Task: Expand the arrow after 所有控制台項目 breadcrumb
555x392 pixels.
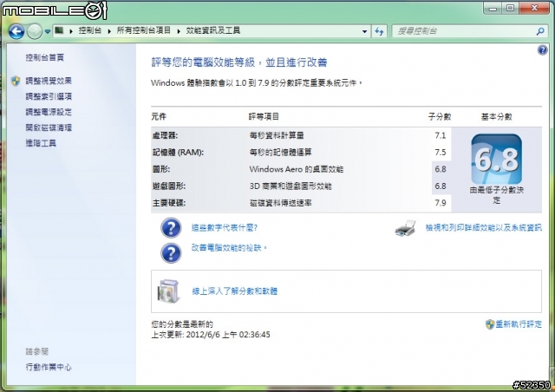Action: (179, 31)
